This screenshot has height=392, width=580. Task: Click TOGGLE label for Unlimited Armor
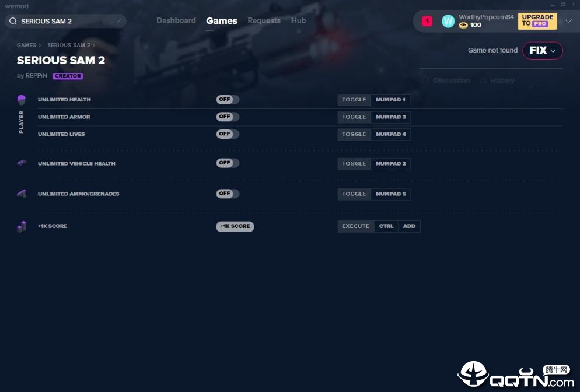tap(354, 117)
